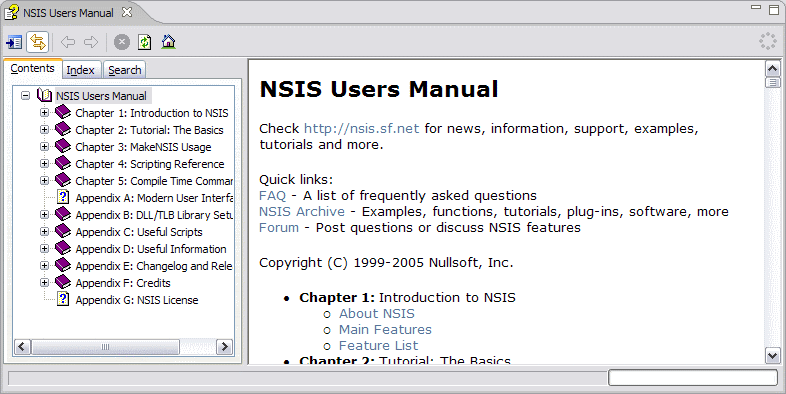Image resolution: width=786 pixels, height=394 pixels.
Task: Close the NSIS Users Manual view tab
Action: click(x=127, y=12)
